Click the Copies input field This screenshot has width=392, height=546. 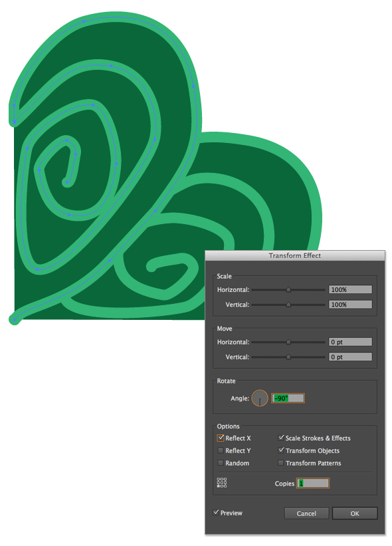click(313, 483)
